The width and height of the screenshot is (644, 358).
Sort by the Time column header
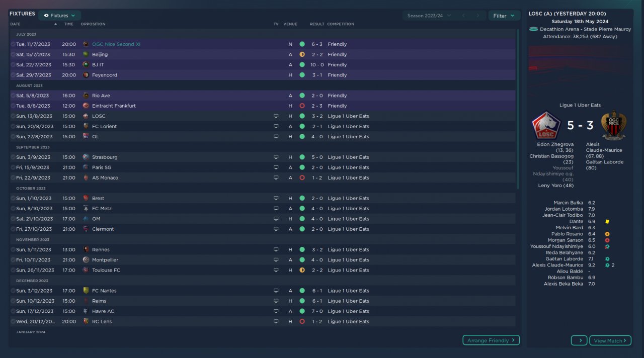pyautogui.click(x=69, y=24)
